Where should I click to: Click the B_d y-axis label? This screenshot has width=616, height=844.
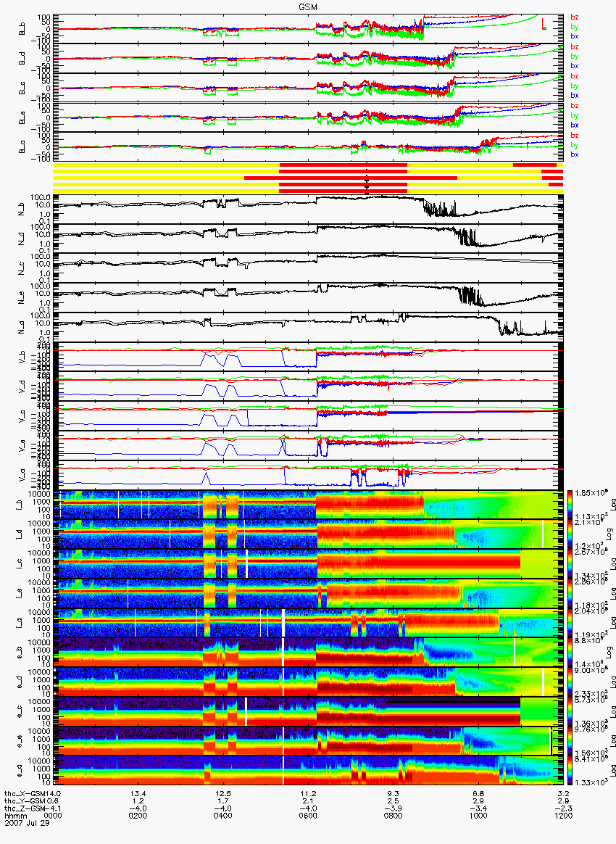click(x=22, y=58)
